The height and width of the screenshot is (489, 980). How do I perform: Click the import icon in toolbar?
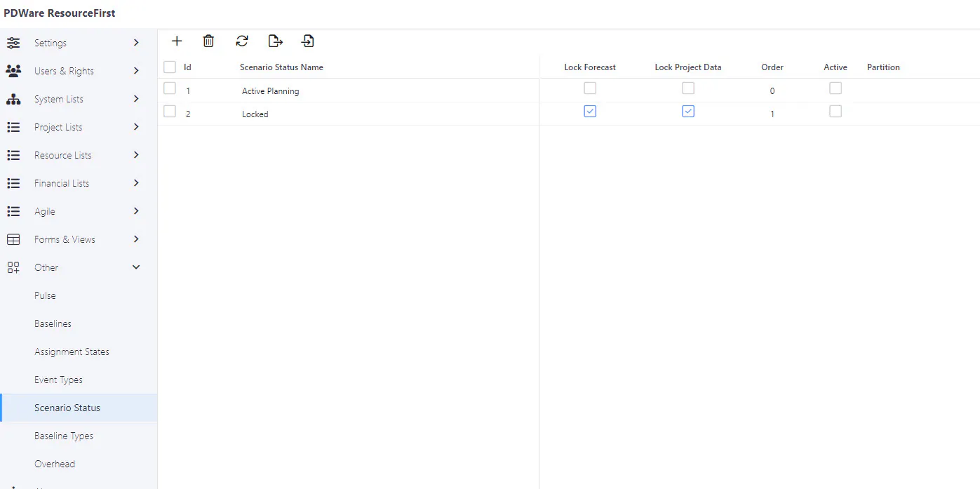click(x=307, y=41)
